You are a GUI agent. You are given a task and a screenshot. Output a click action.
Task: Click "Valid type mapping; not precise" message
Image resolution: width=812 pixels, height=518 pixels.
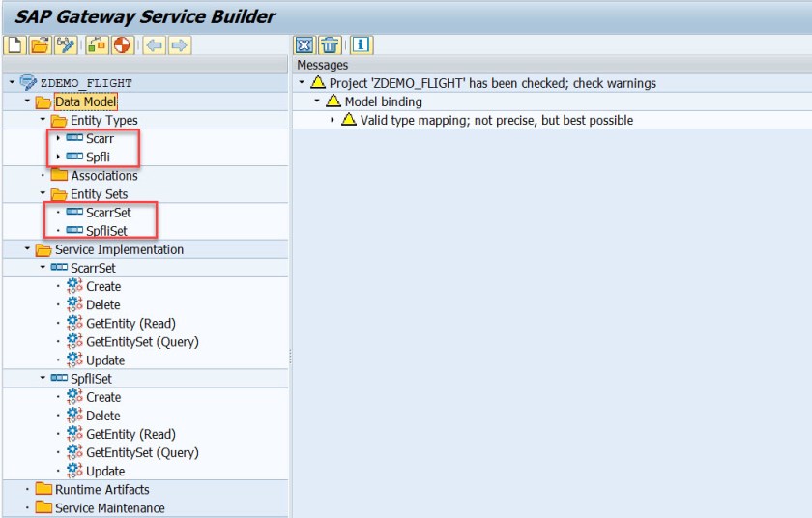point(497,120)
